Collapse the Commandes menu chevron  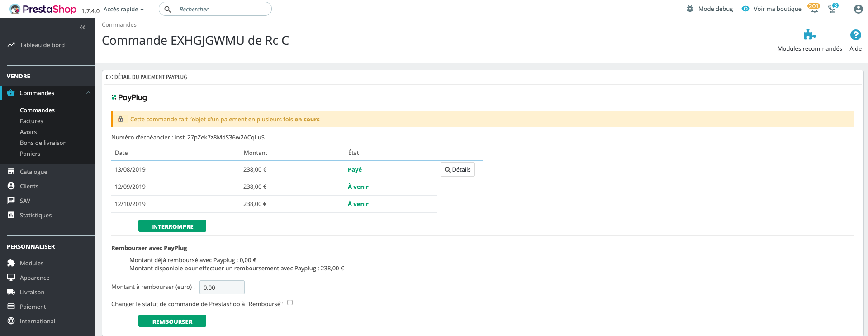pos(88,93)
